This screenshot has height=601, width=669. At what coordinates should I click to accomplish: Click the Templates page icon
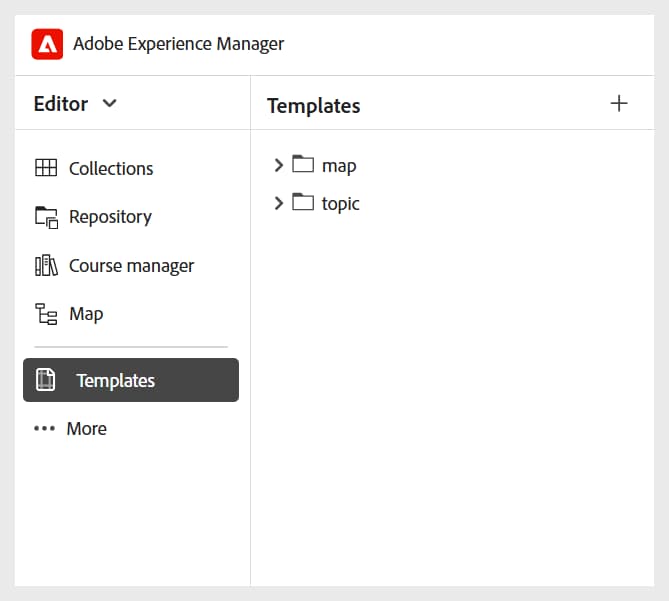coord(46,380)
